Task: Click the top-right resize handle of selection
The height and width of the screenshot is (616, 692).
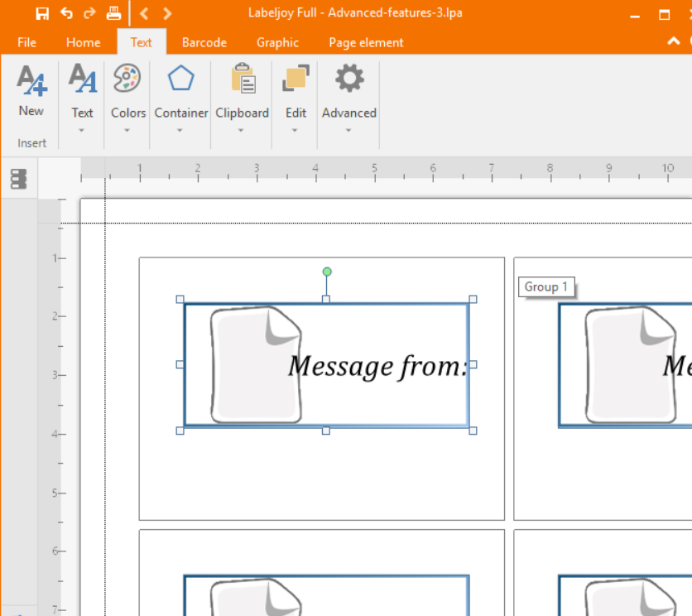Action: (473, 300)
